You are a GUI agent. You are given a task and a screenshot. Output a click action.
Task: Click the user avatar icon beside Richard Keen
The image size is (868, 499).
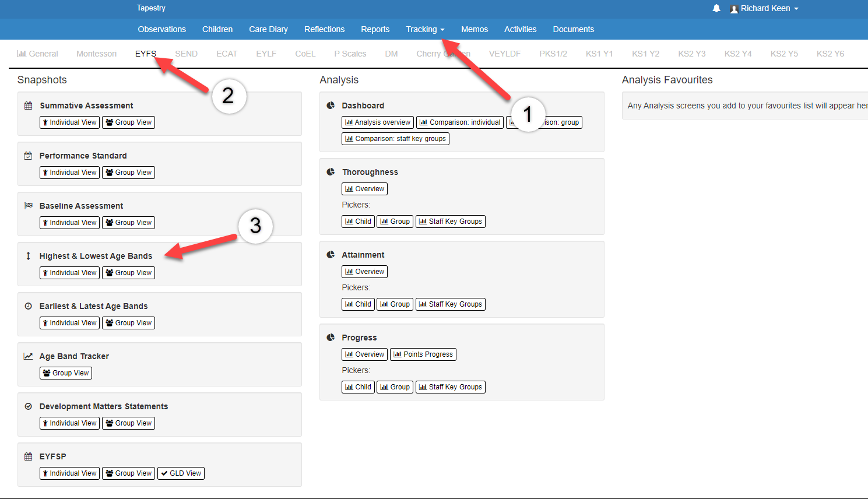[x=734, y=9]
